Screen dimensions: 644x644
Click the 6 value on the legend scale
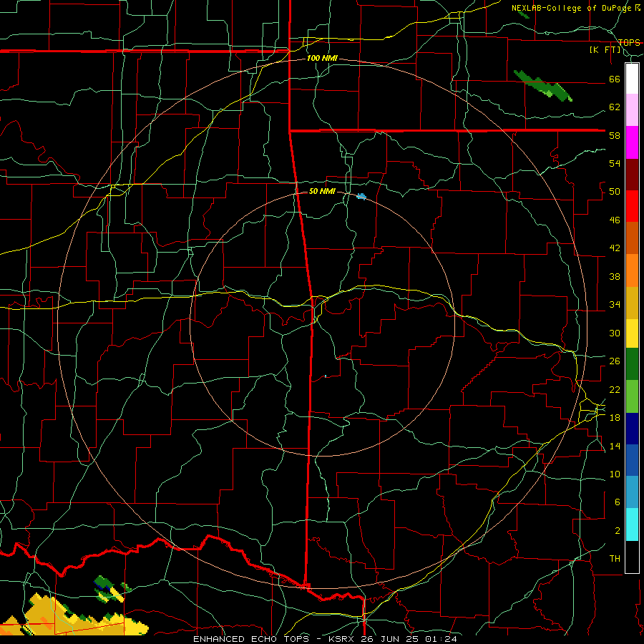point(618,502)
